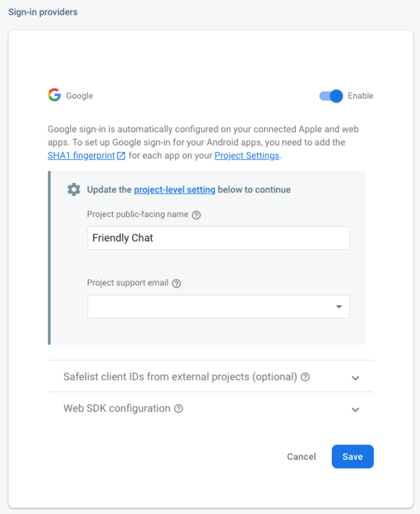
Task: Save the Google provider configuration
Action: [352, 456]
